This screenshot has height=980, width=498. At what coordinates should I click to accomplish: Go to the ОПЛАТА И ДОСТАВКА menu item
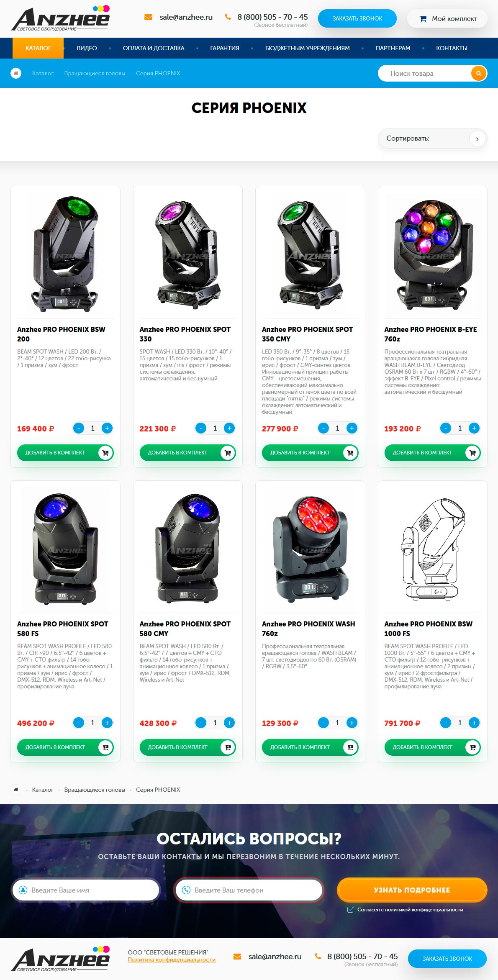point(154,48)
